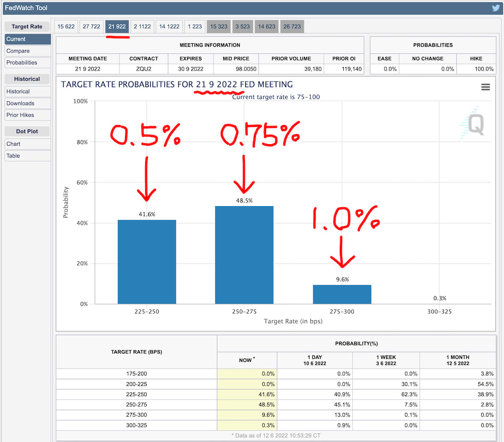Go to Historical data page link
This screenshot has width=504, height=442.
click(28, 91)
